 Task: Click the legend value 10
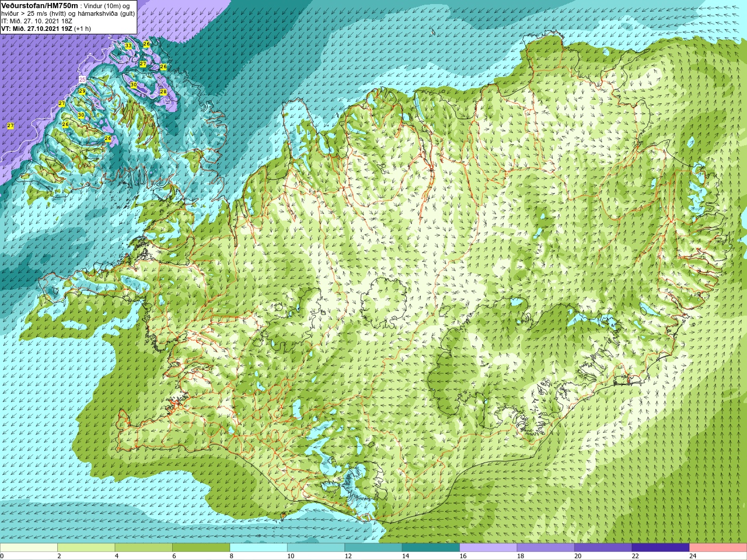pos(290,556)
